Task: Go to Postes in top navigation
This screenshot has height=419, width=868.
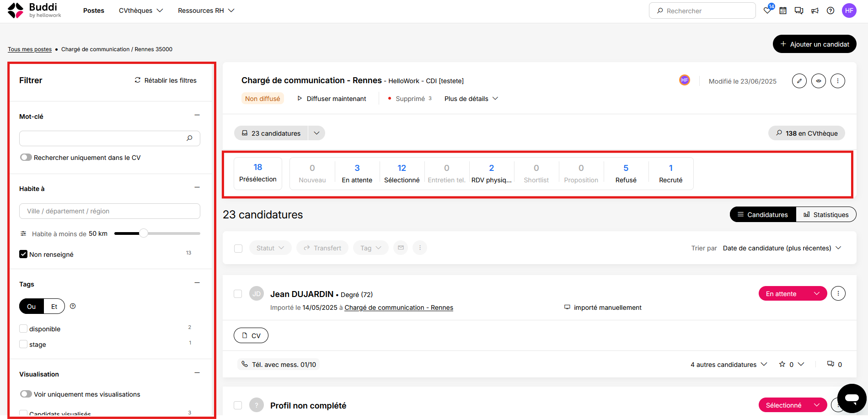Action: (94, 11)
